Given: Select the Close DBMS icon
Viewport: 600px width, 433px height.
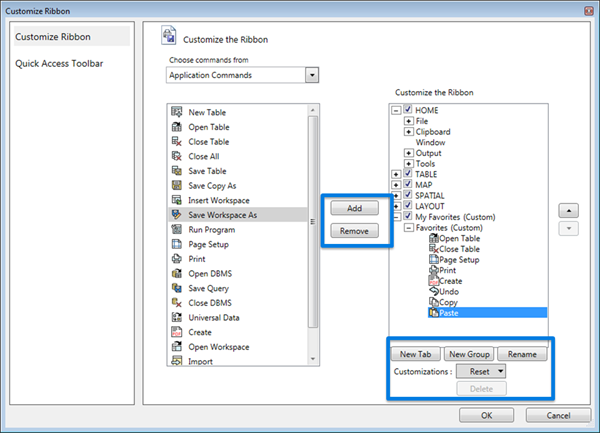Looking at the screenshot, I should pos(176,303).
